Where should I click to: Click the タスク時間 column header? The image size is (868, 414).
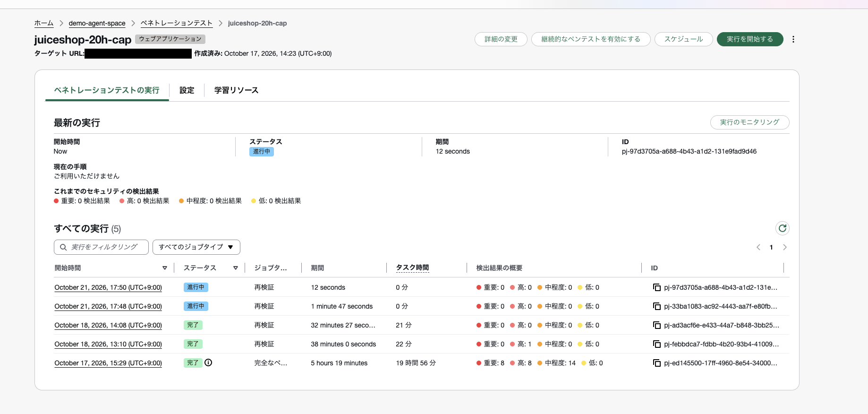tap(412, 267)
